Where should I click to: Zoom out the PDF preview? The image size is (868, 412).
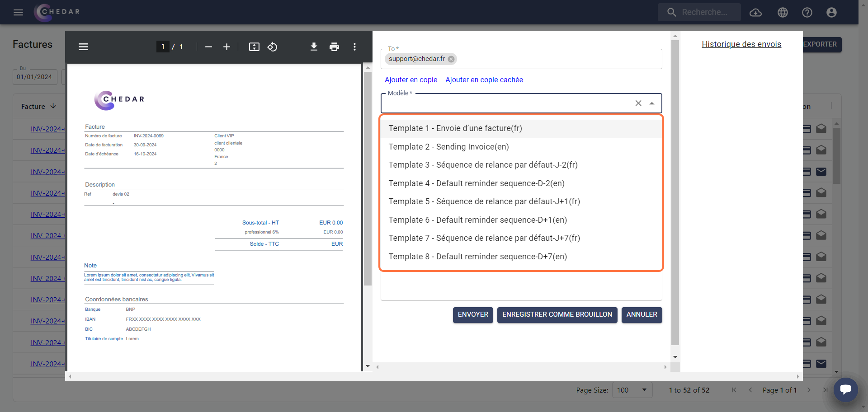(208, 47)
